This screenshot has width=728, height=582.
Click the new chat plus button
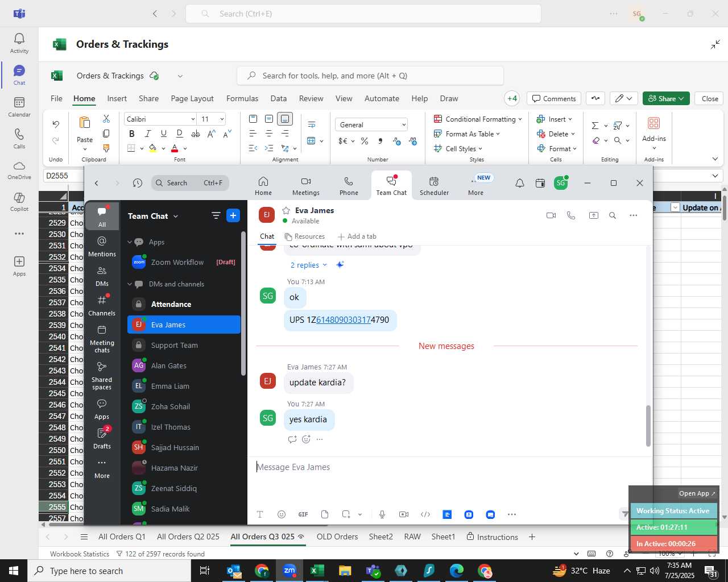point(233,215)
